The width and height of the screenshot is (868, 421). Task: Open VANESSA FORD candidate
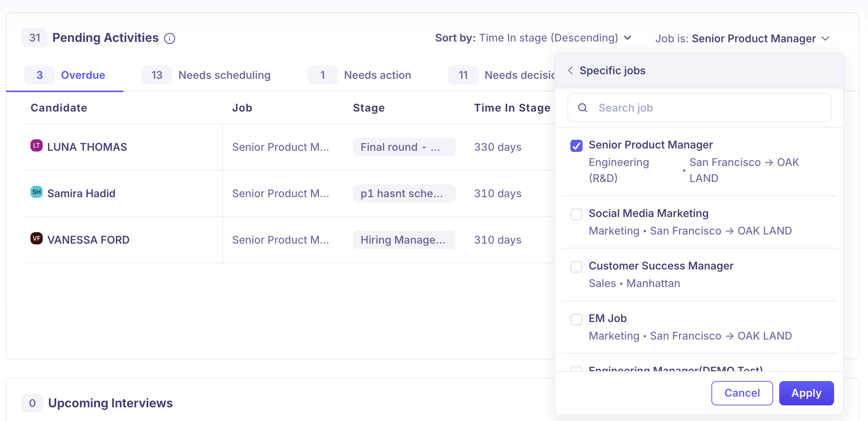click(88, 240)
